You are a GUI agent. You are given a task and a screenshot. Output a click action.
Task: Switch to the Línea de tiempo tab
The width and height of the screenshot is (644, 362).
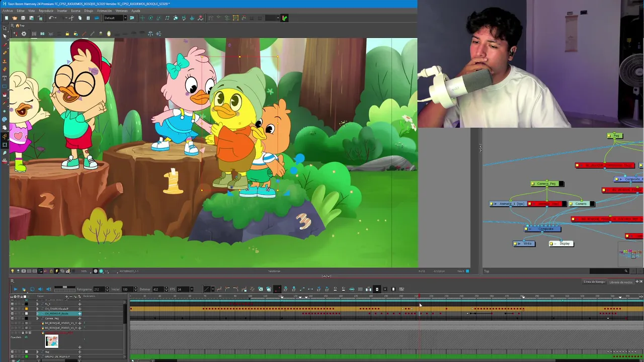click(594, 282)
